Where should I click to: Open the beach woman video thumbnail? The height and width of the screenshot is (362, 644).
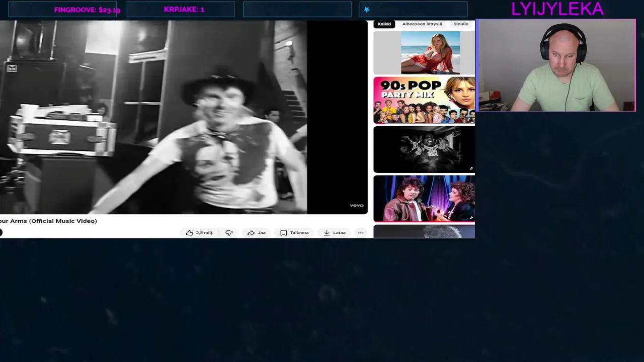point(424,52)
